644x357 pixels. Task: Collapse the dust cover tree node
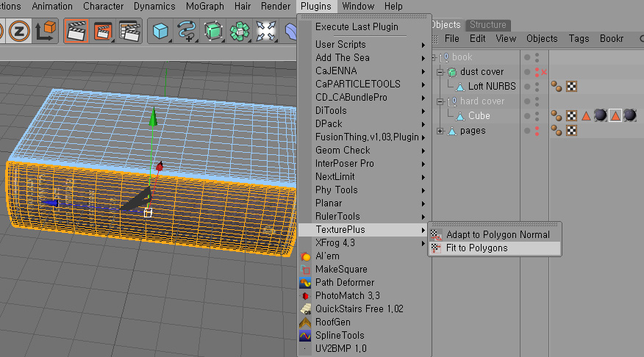(440, 72)
